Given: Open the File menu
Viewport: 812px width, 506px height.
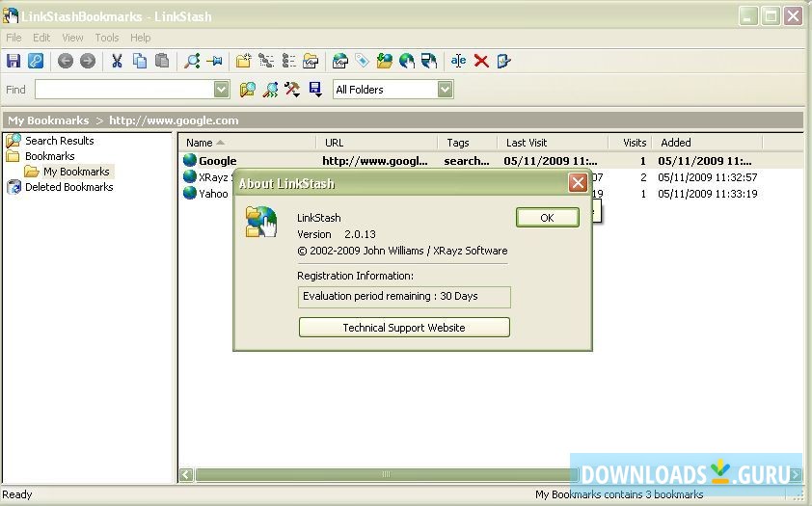Looking at the screenshot, I should (x=14, y=38).
